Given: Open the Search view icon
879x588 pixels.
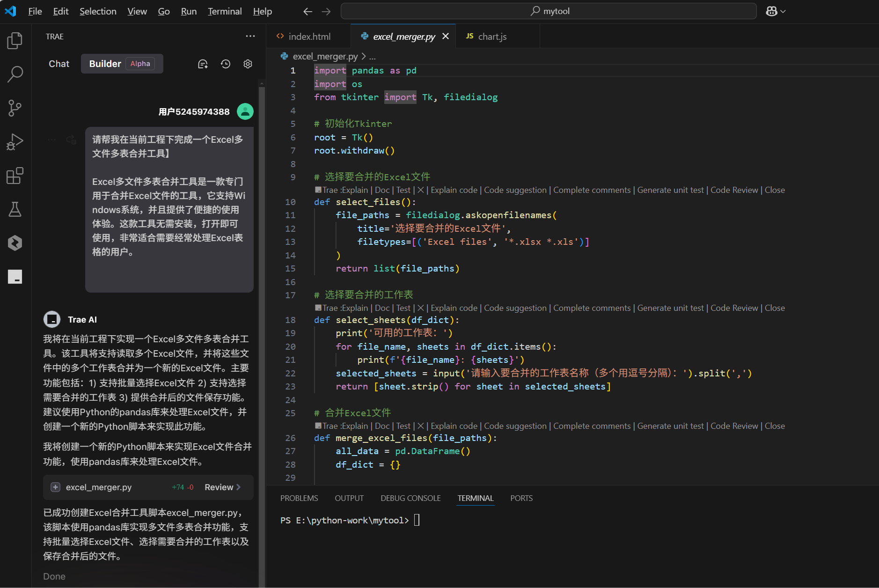Looking at the screenshot, I should click(x=15, y=74).
